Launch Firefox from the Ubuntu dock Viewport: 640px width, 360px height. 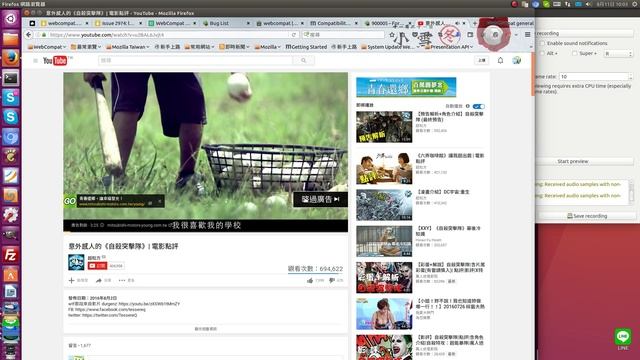coord(11,58)
